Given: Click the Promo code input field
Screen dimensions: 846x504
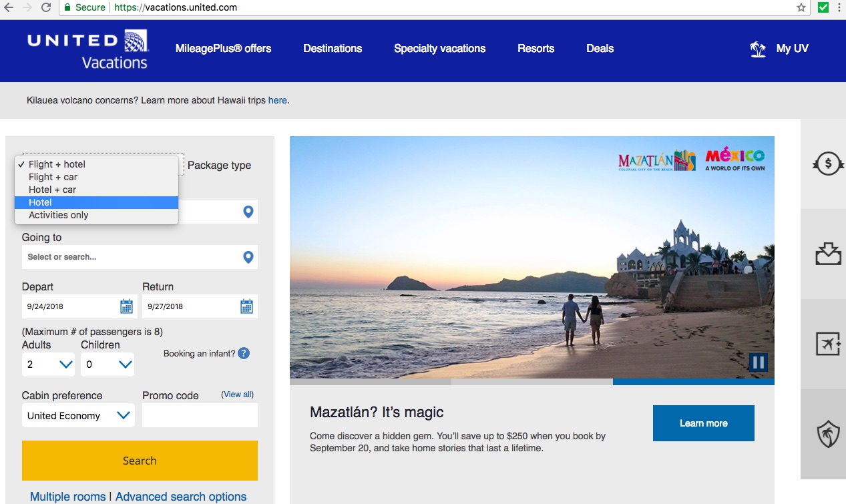Looking at the screenshot, I should click(x=200, y=415).
